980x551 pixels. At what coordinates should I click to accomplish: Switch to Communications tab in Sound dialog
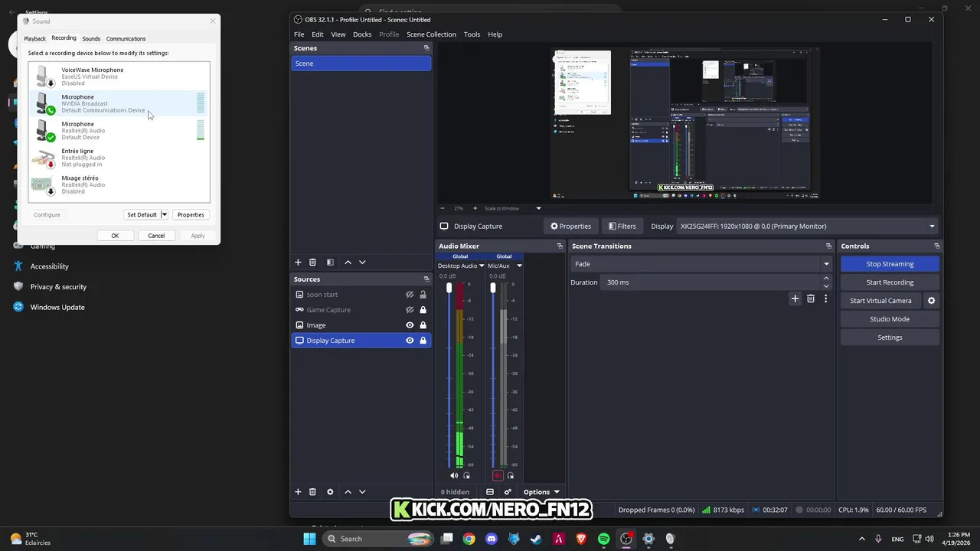click(x=126, y=38)
